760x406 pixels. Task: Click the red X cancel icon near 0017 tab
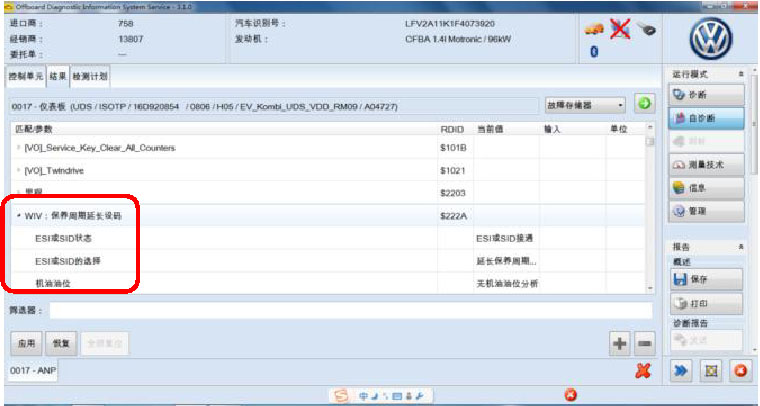click(x=643, y=371)
